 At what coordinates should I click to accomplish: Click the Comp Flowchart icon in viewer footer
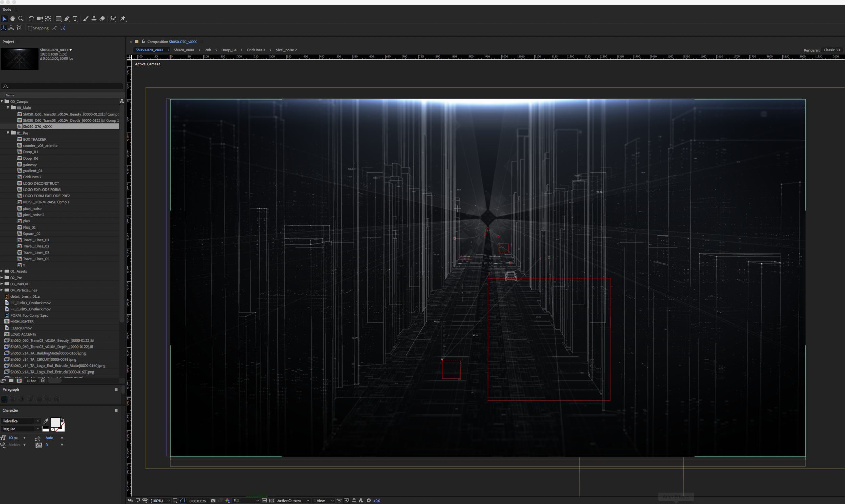(361, 501)
